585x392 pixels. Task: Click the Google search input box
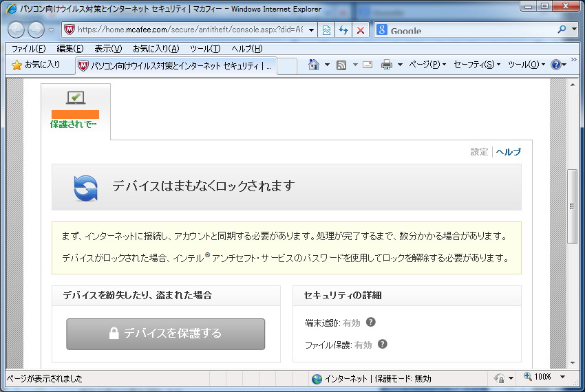coord(472,30)
